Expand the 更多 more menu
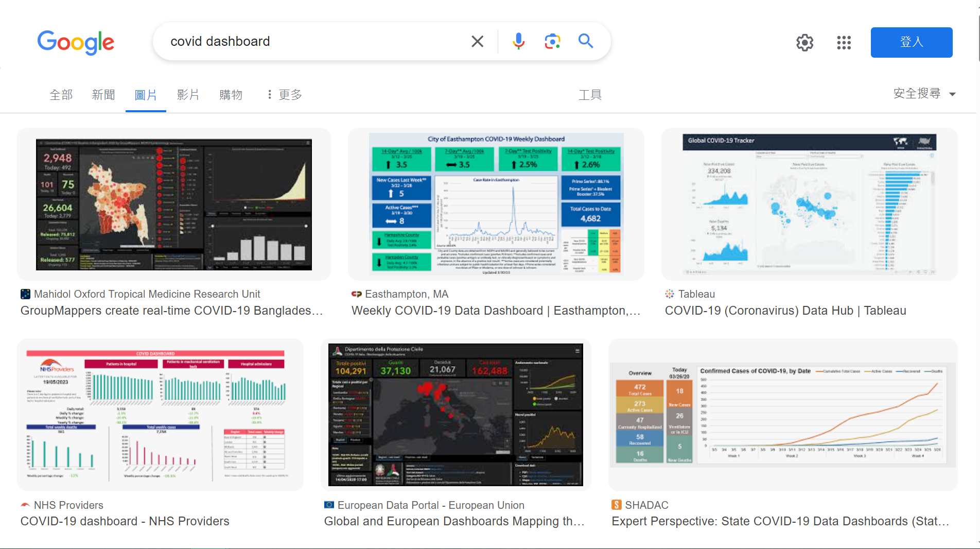The width and height of the screenshot is (980, 549). [285, 95]
